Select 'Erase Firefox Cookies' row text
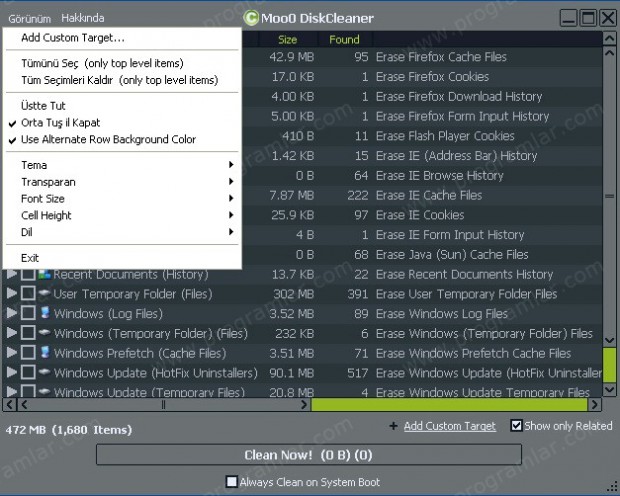Viewport: 620px width, 496px height. click(x=432, y=77)
